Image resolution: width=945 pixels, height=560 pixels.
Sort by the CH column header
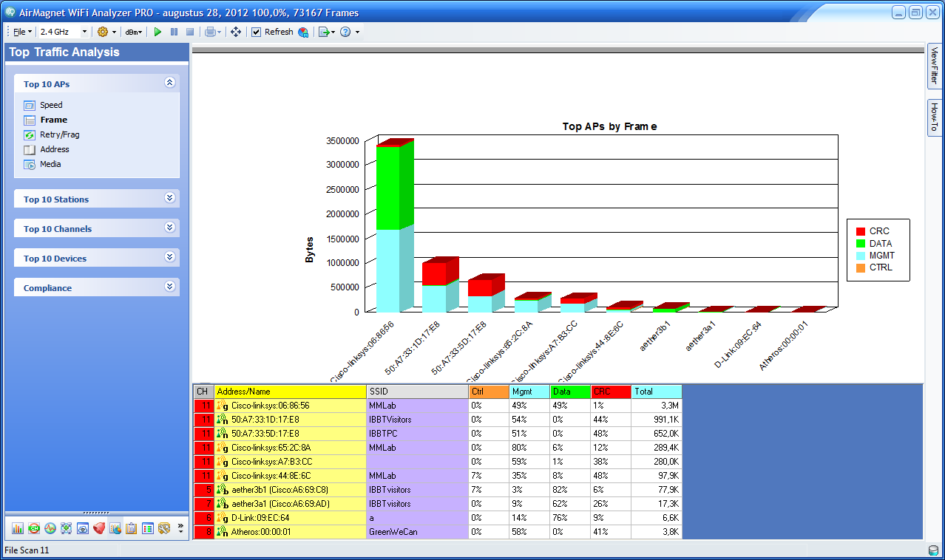pos(203,392)
